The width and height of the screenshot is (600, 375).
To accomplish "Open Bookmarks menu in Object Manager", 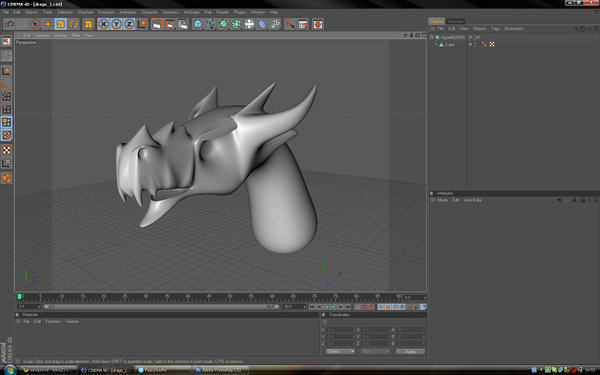I will click(x=514, y=29).
